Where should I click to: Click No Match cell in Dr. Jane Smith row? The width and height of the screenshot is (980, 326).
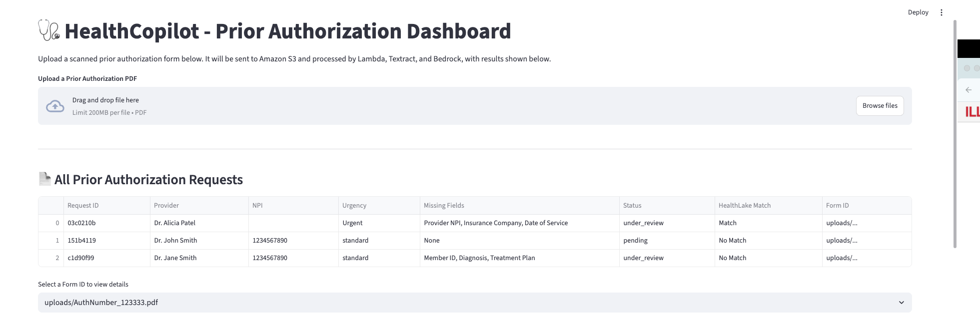[x=769, y=258]
